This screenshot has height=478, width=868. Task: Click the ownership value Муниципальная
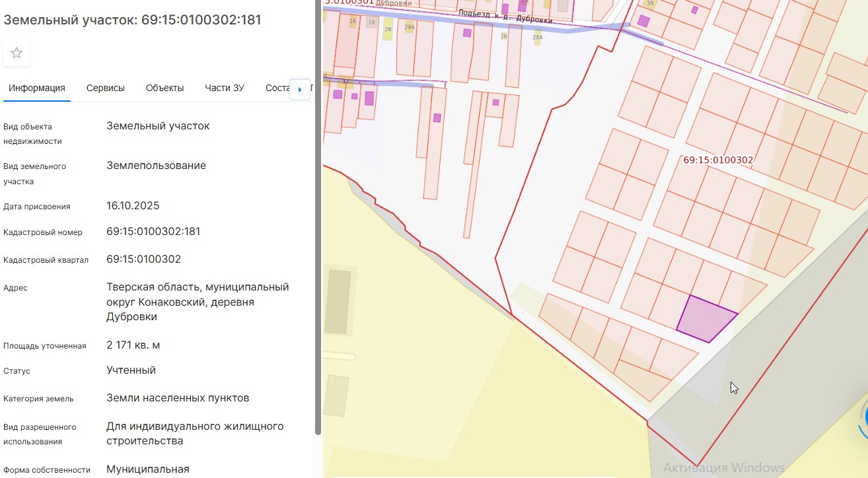tap(148, 469)
